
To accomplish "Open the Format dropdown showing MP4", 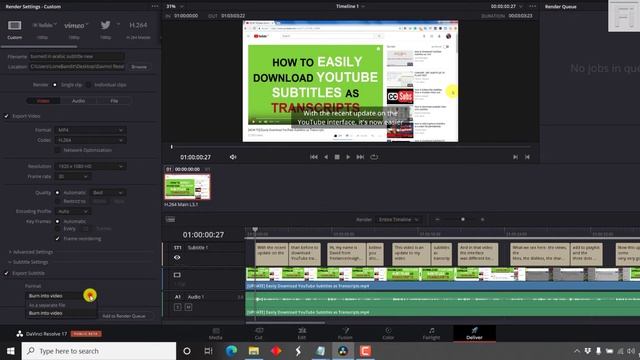I will tap(90, 130).
